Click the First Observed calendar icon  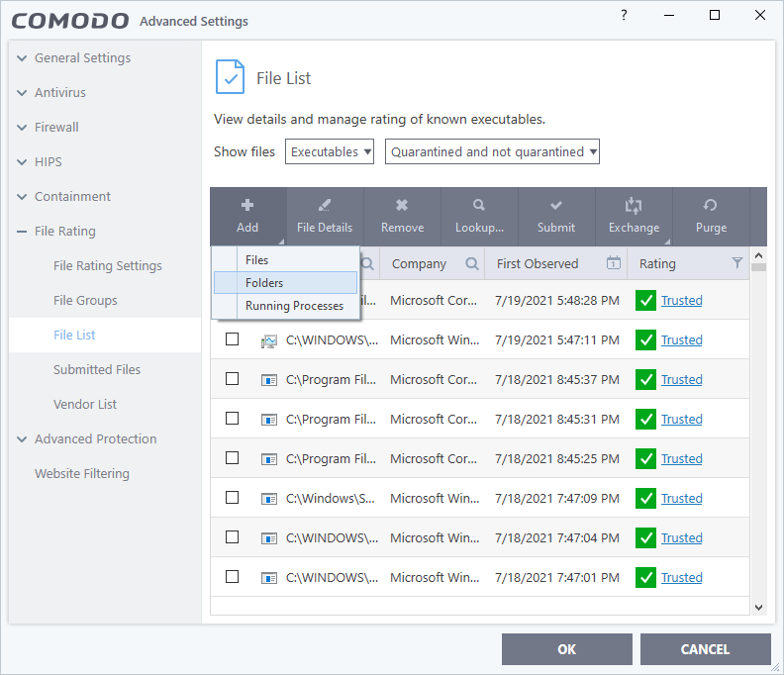[x=614, y=262]
